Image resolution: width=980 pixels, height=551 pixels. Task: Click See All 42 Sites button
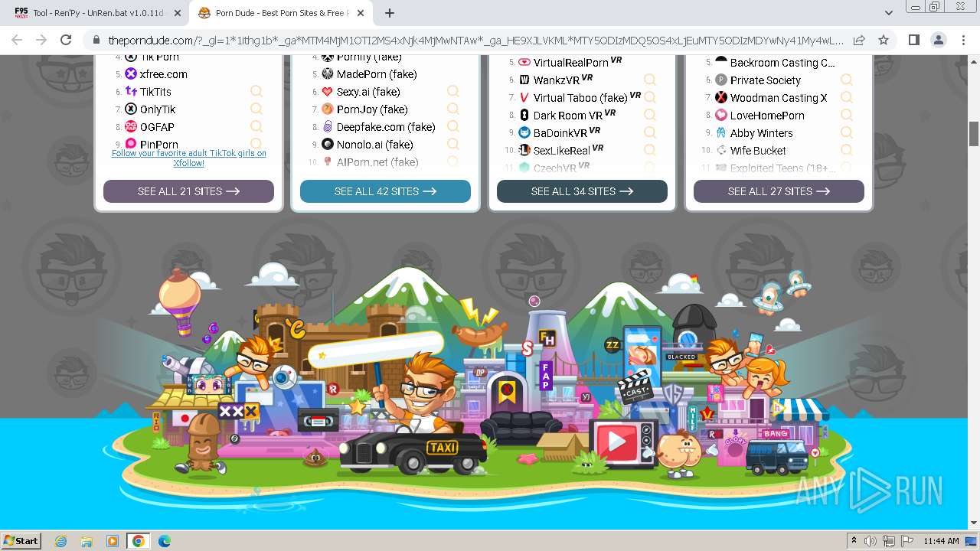[385, 191]
